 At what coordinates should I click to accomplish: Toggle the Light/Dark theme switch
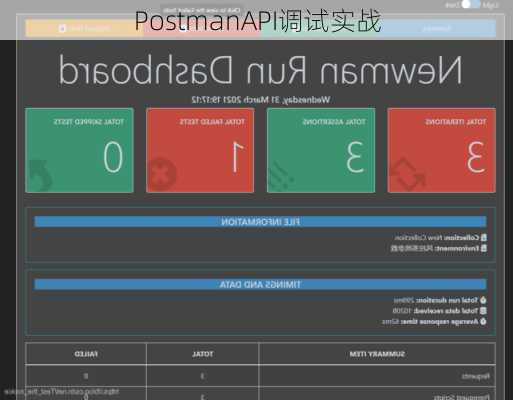click(x=470, y=5)
